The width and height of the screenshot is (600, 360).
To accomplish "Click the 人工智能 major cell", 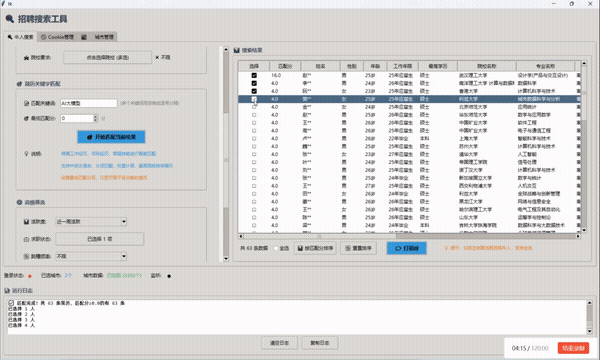I will pos(527,154).
